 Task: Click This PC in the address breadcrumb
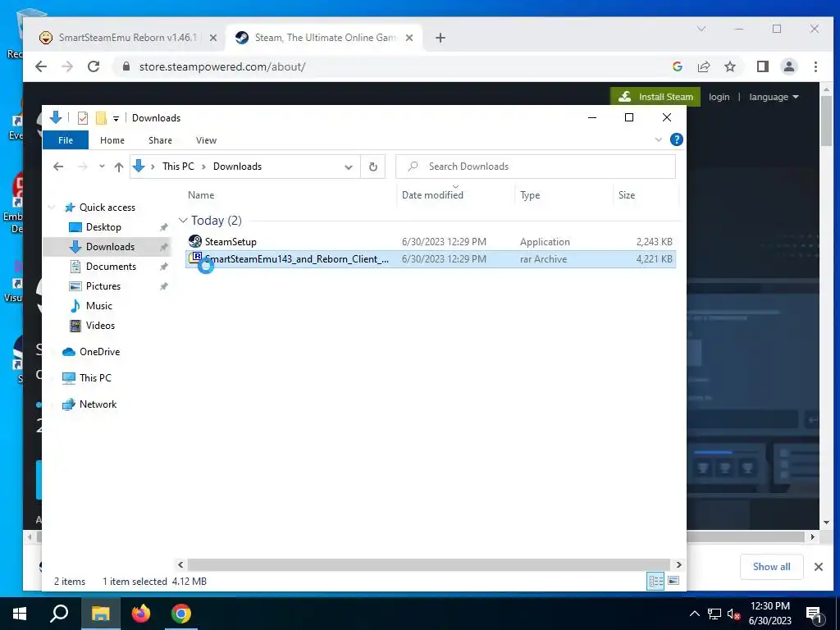coord(178,167)
